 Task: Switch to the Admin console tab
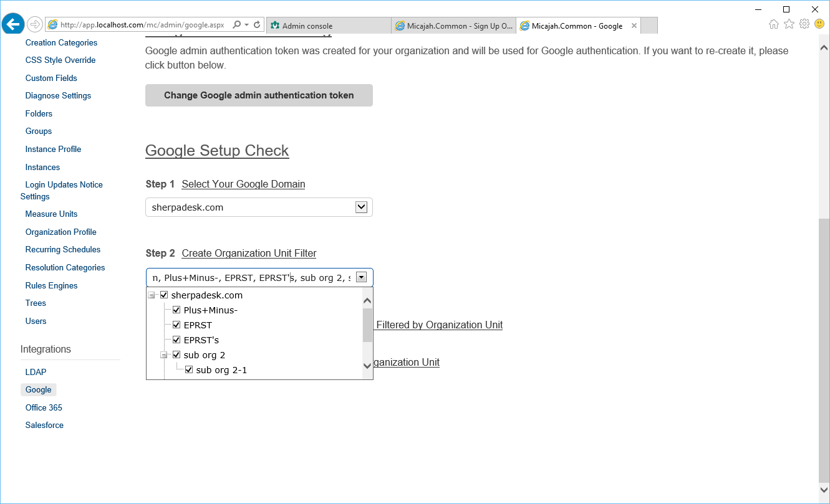[x=329, y=26]
